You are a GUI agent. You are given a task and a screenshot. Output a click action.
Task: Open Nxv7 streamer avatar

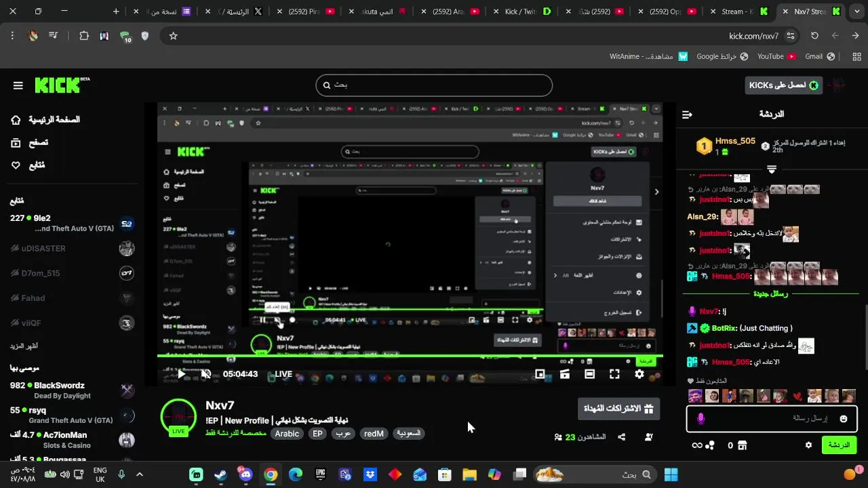coord(178,416)
